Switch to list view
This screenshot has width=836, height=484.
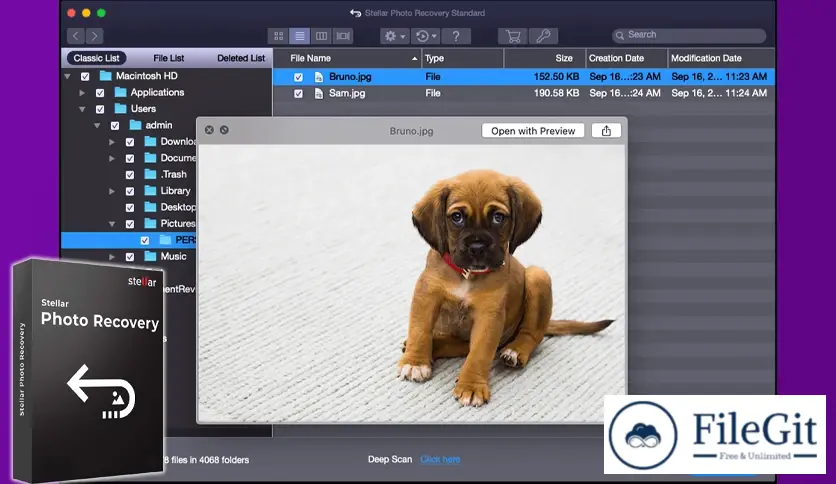[300, 36]
